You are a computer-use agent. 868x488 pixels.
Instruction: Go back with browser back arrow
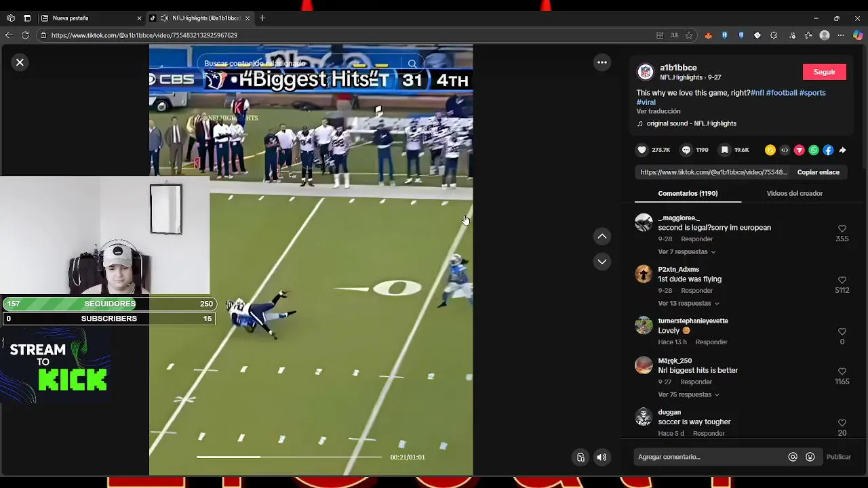click(x=9, y=35)
